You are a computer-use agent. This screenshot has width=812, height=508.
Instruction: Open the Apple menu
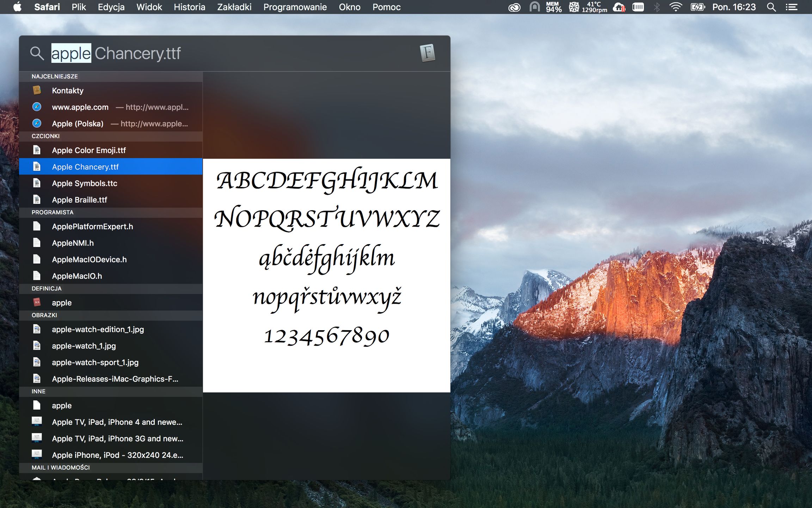pyautogui.click(x=17, y=7)
